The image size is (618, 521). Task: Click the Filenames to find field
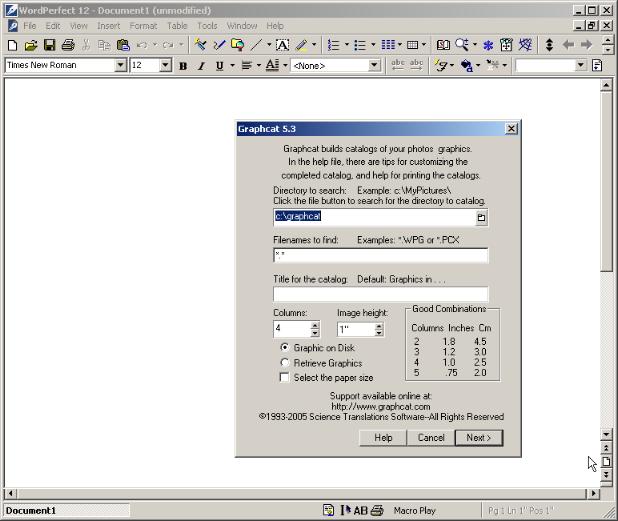tap(381, 255)
